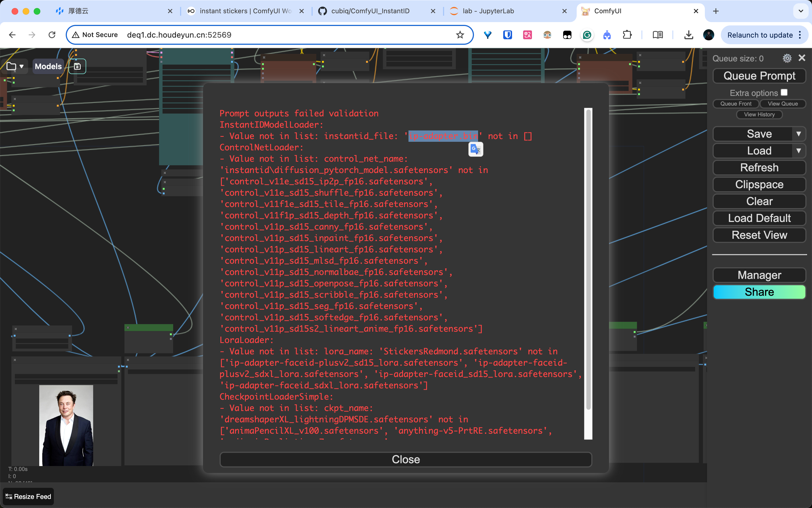Image resolution: width=812 pixels, height=508 pixels.
Task: Bookmark this page with the star icon
Action: click(460, 35)
